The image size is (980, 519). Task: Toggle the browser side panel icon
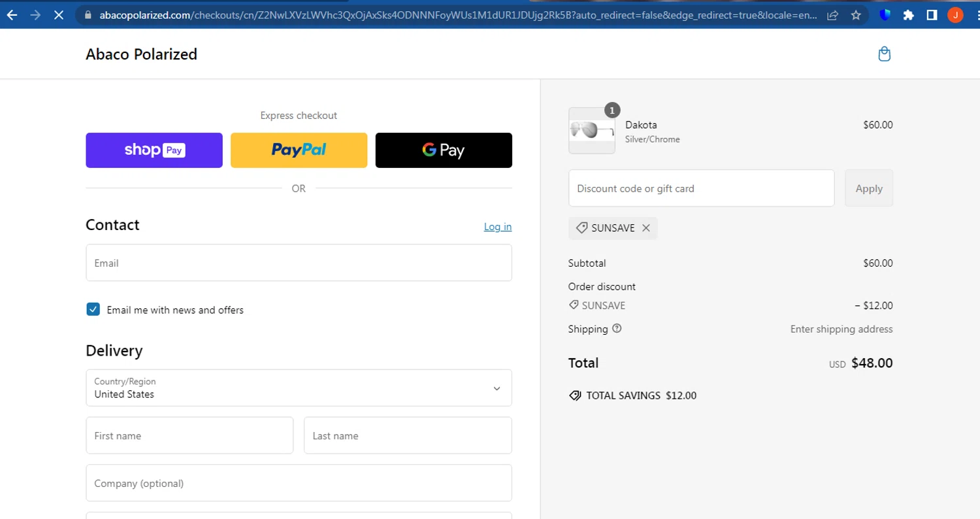[x=932, y=14]
